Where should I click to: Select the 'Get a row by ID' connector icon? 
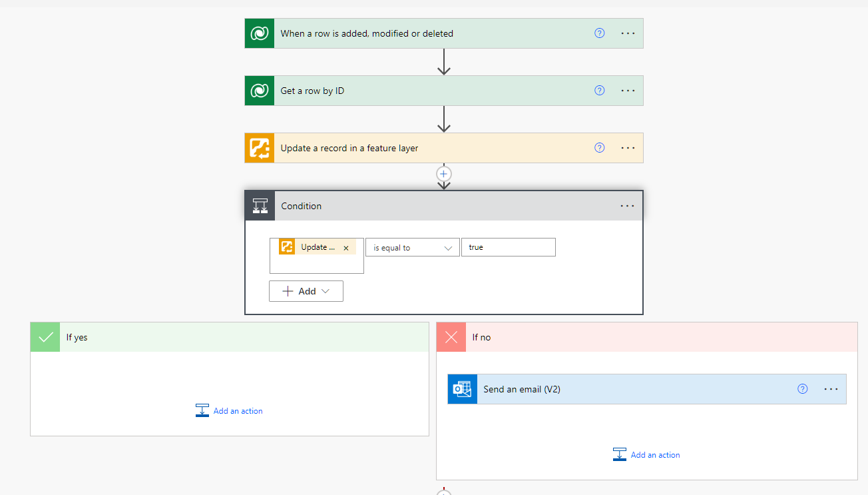click(259, 90)
